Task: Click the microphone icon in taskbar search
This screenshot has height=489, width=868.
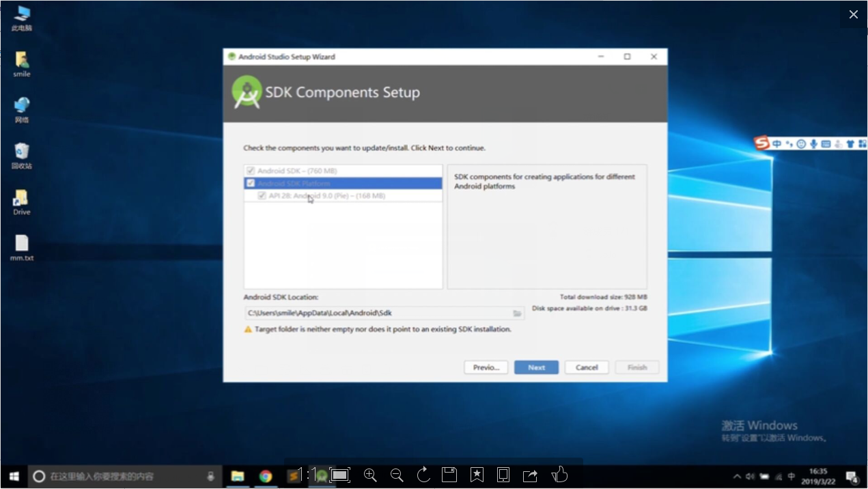Action: [210, 476]
